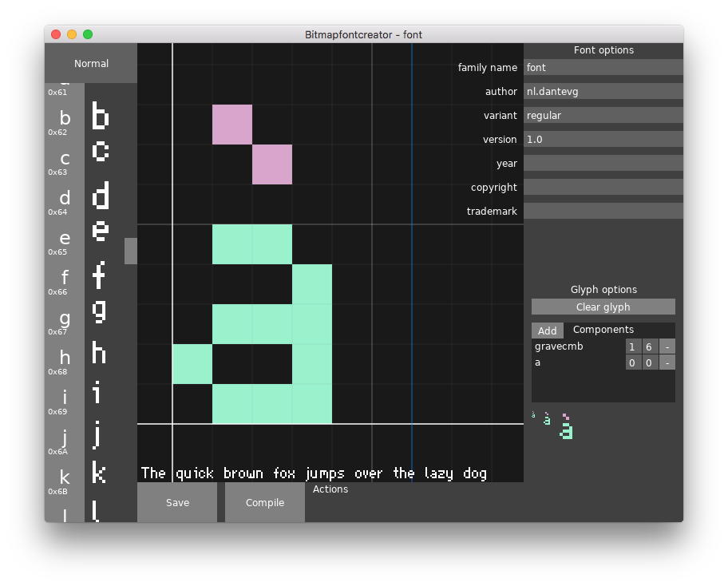
Task: Click the Save button
Action: tap(177, 502)
